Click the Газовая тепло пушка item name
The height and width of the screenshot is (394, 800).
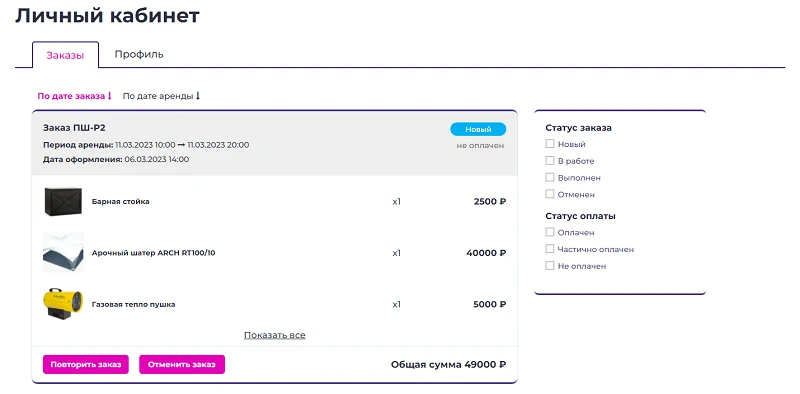click(x=134, y=305)
